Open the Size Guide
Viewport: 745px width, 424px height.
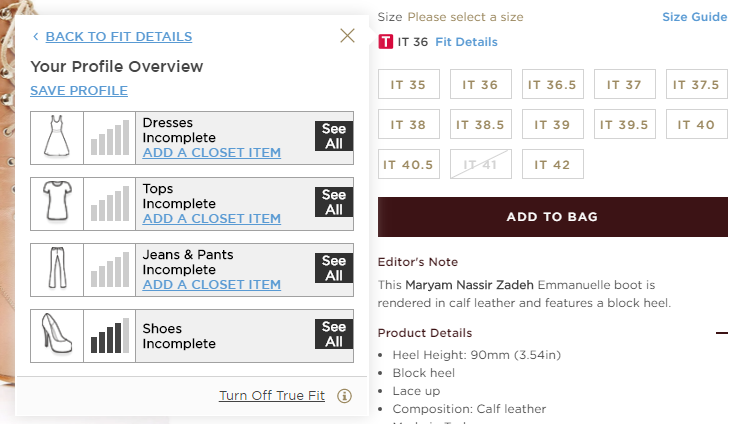pos(694,17)
